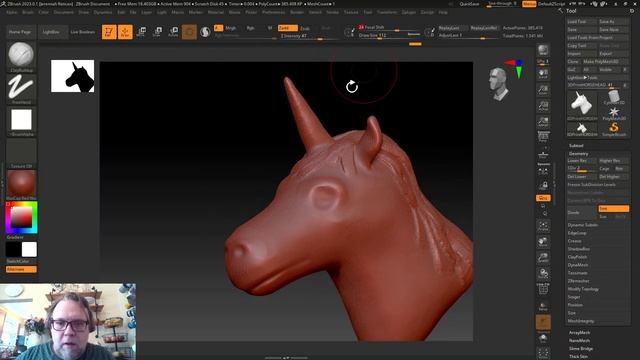Open the BrushAlpha selector
Screen dimensions: 640x360
[x=21, y=121]
